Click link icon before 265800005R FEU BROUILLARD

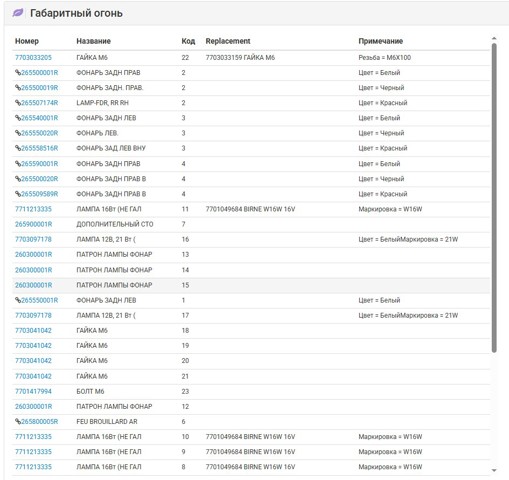pyautogui.click(x=18, y=422)
